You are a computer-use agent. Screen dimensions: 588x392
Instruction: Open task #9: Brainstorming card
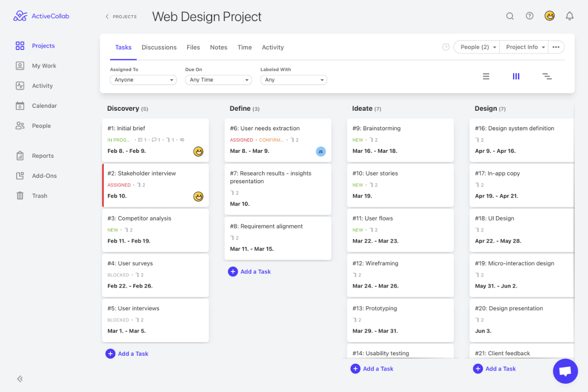pyautogui.click(x=400, y=140)
